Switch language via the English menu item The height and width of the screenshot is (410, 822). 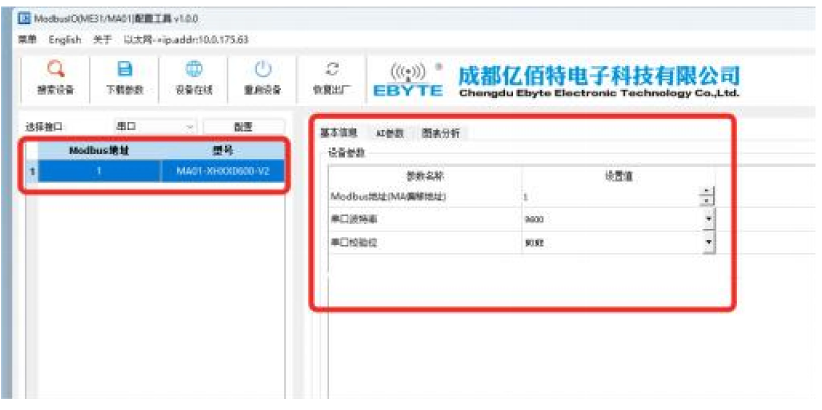click(65, 40)
